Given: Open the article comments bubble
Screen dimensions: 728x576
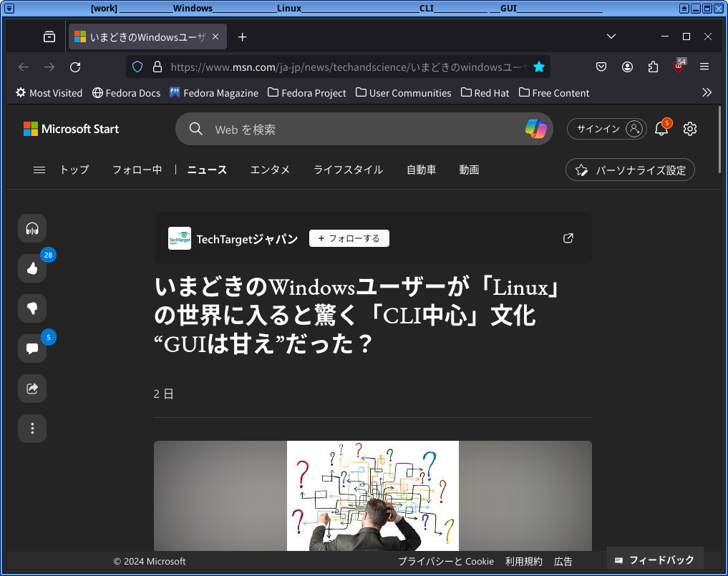Looking at the screenshot, I should coord(31,348).
